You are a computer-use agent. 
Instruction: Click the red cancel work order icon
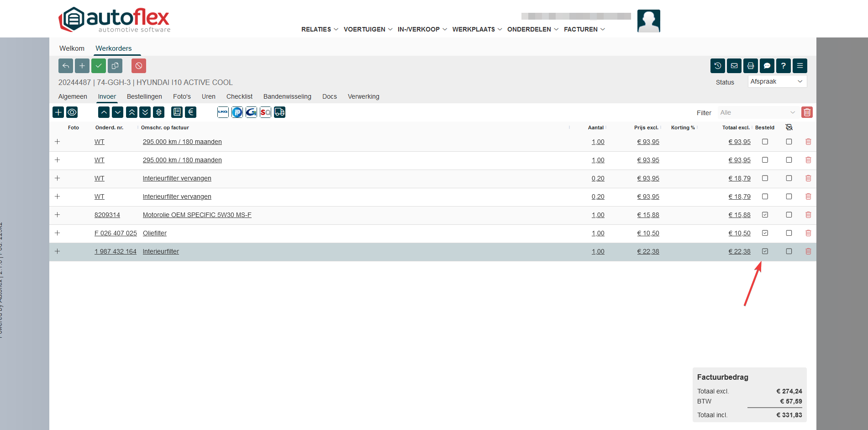tap(139, 66)
